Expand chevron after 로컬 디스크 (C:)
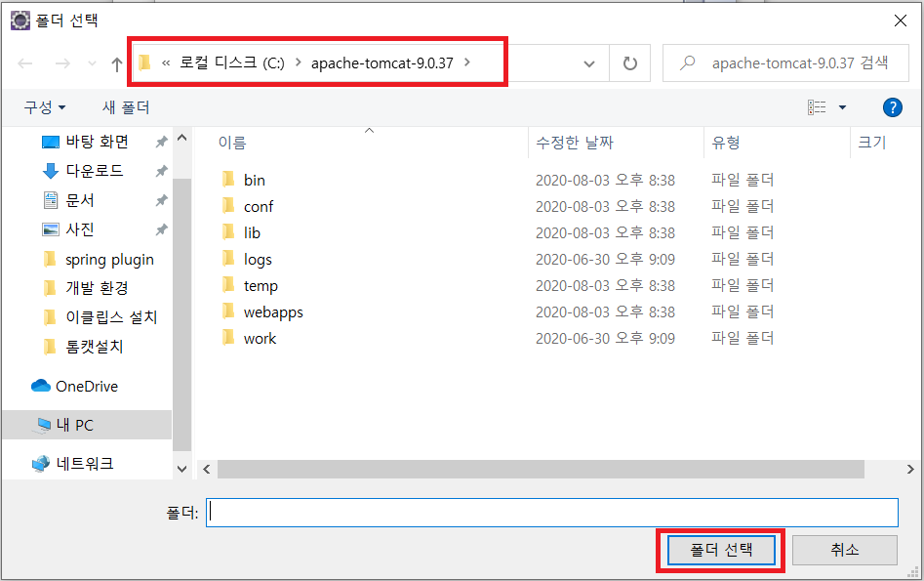The image size is (924, 581). click(299, 62)
